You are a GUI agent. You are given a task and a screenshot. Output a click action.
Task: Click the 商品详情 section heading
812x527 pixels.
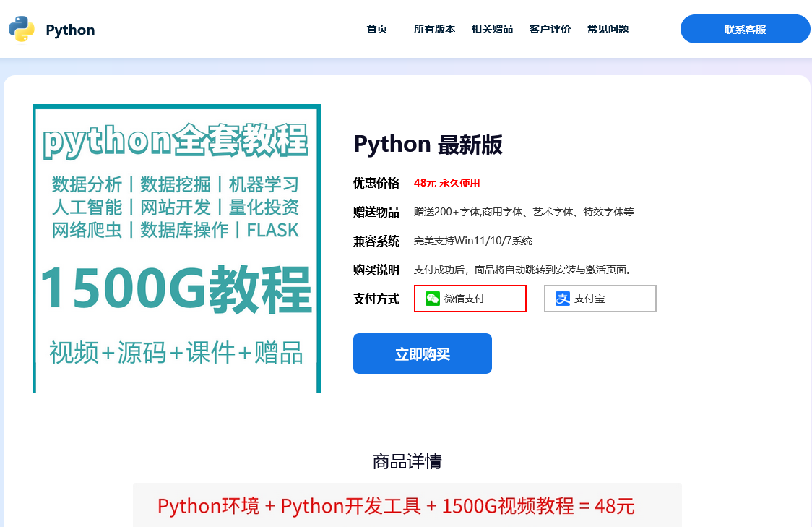point(405,460)
